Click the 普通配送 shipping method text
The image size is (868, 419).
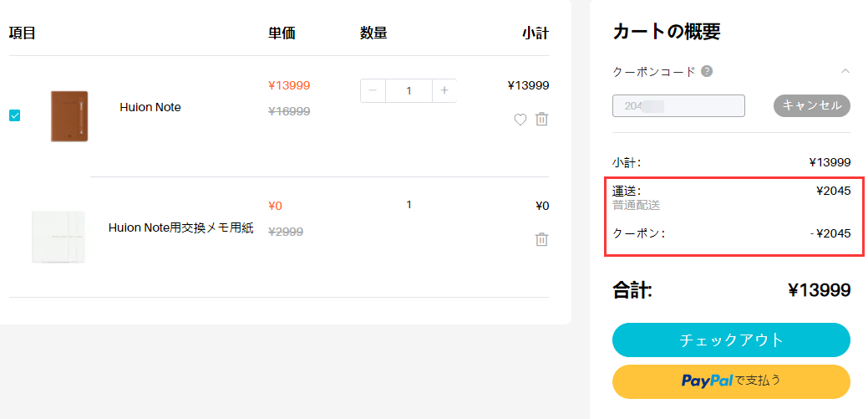tap(637, 206)
